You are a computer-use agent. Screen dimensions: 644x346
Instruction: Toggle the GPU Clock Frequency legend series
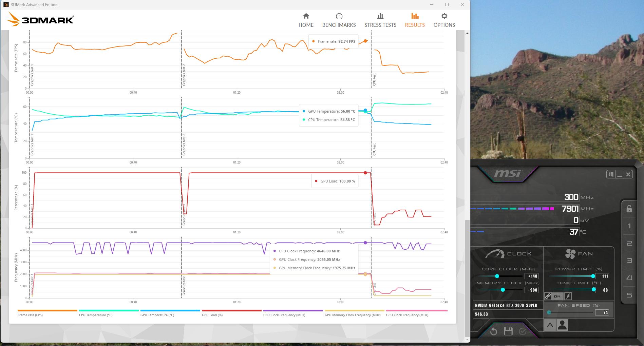point(417,313)
